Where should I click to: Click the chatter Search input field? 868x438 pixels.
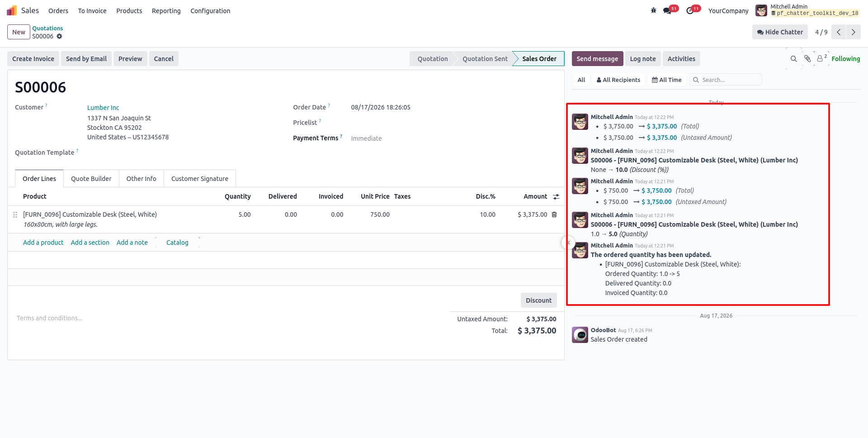pos(726,80)
